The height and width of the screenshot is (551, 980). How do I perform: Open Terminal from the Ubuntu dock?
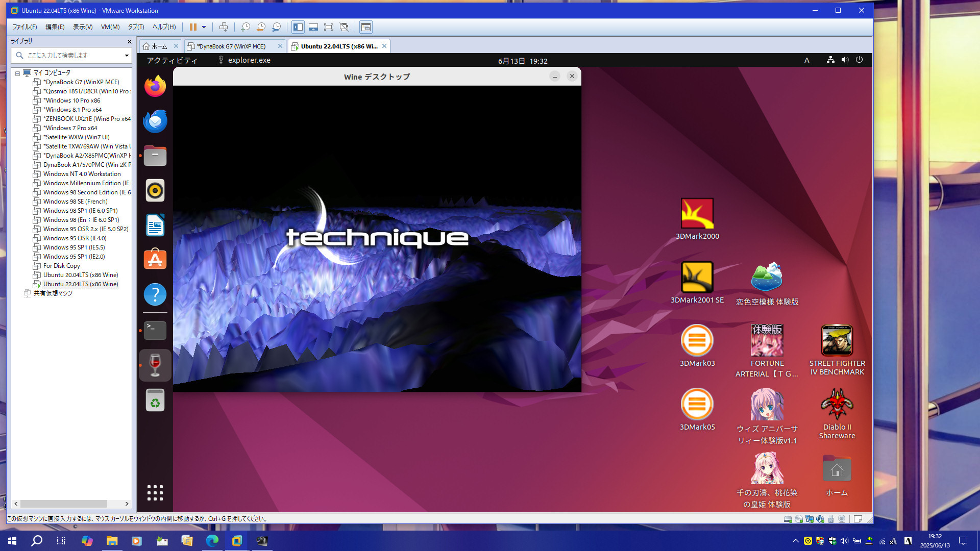pyautogui.click(x=155, y=331)
